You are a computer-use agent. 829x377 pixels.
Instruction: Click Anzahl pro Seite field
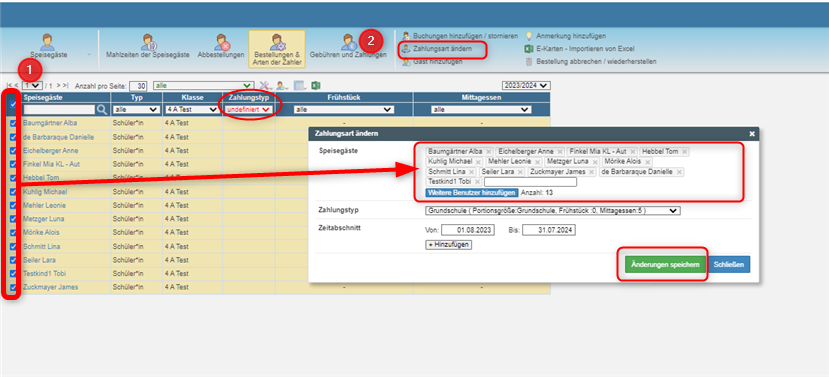click(139, 86)
